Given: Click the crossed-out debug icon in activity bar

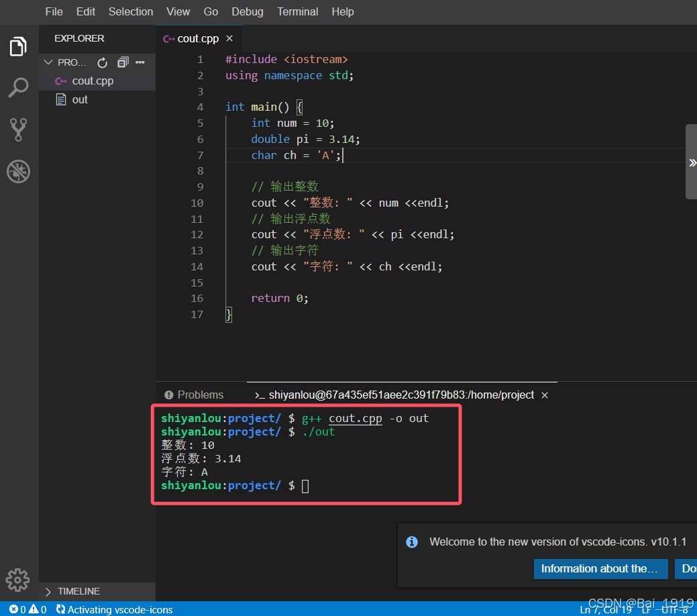Looking at the screenshot, I should pyautogui.click(x=17, y=171).
